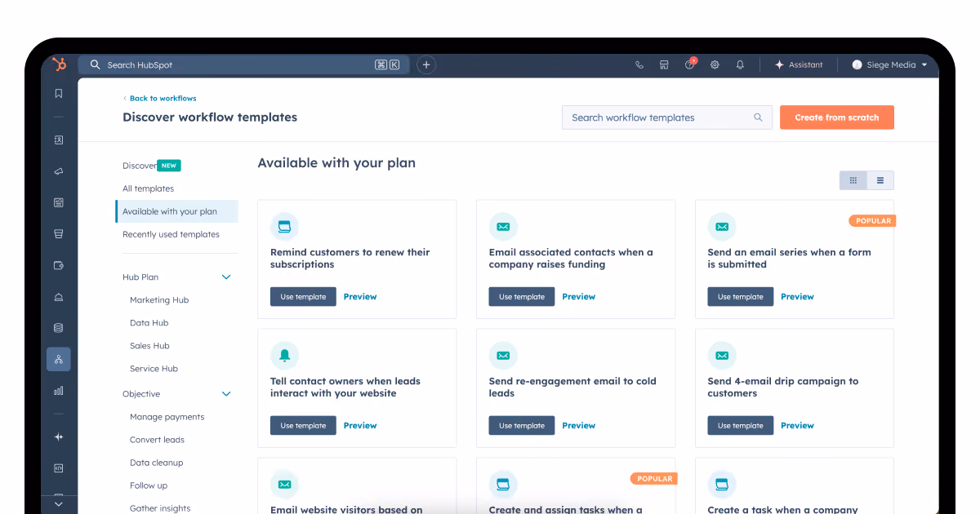
Task: Use template for Send re-engagement email
Action: (522, 426)
